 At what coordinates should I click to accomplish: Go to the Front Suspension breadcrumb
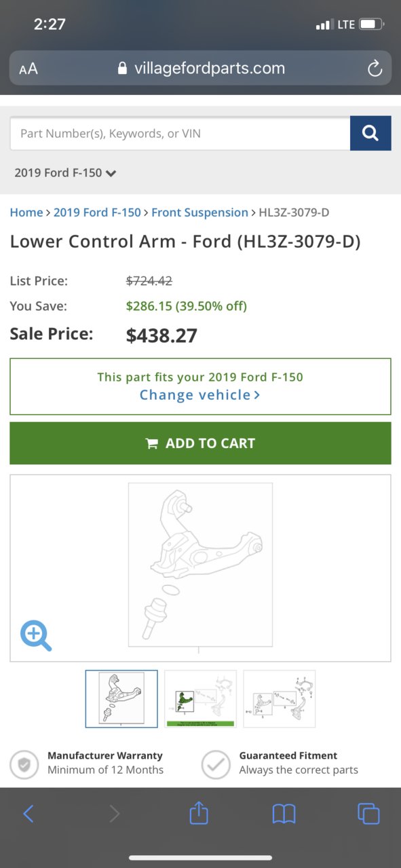click(199, 212)
